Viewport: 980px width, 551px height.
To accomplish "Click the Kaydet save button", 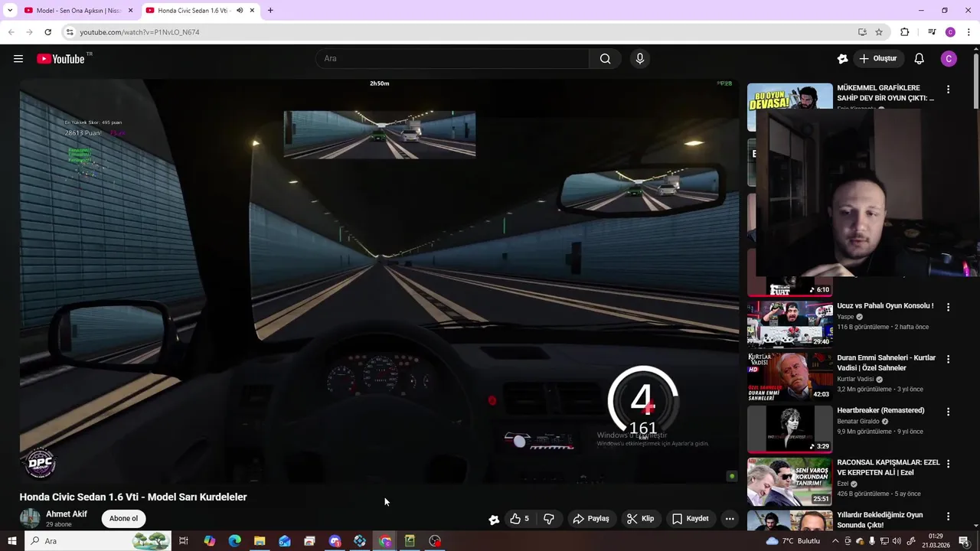I will coord(691,519).
